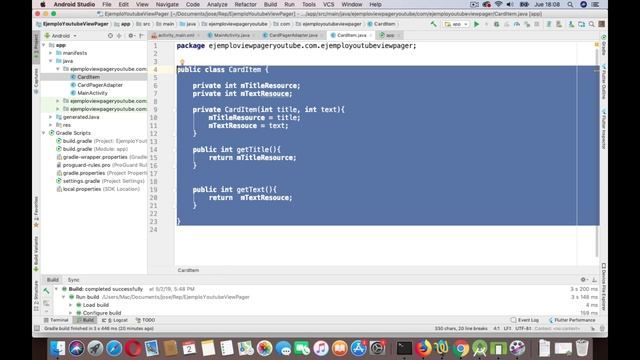This screenshot has width=640, height=360.
Task: Collapse the Build: completed successfully node
Action: point(56,289)
